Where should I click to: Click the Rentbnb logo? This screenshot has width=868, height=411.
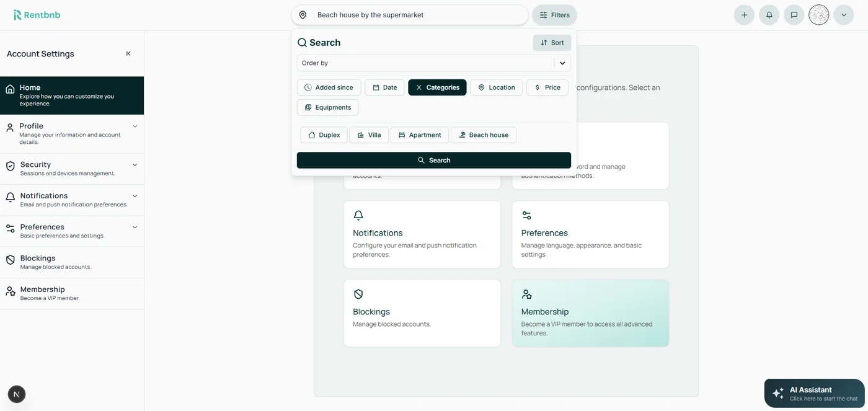37,15
